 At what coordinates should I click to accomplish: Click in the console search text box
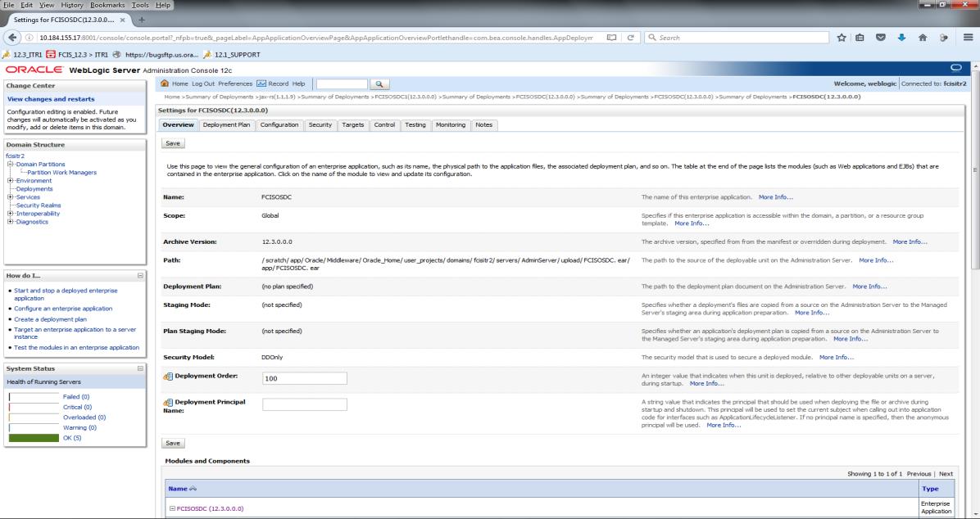(x=342, y=83)
